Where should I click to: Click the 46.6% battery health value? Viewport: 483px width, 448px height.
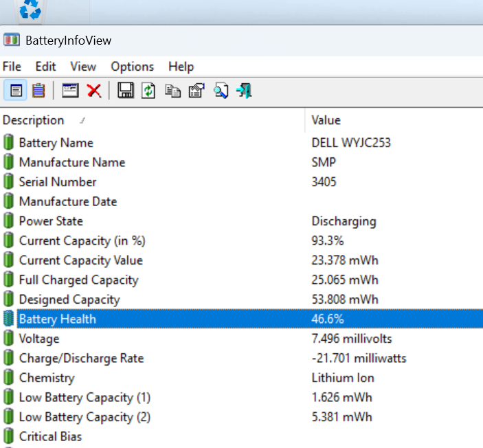[328, 319]
